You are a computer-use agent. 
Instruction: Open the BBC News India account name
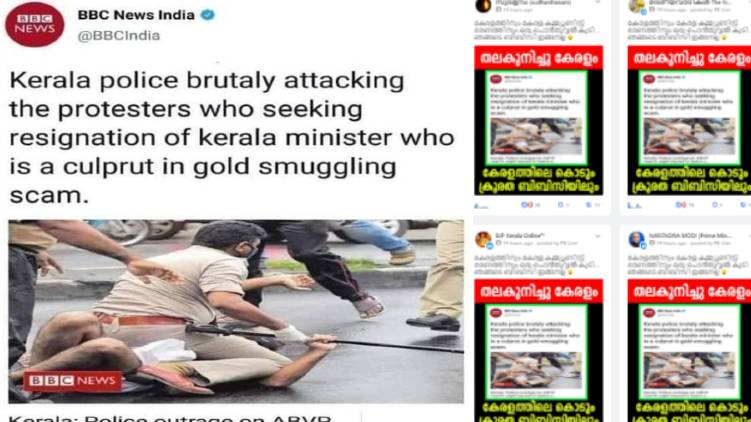coord(136,15)
